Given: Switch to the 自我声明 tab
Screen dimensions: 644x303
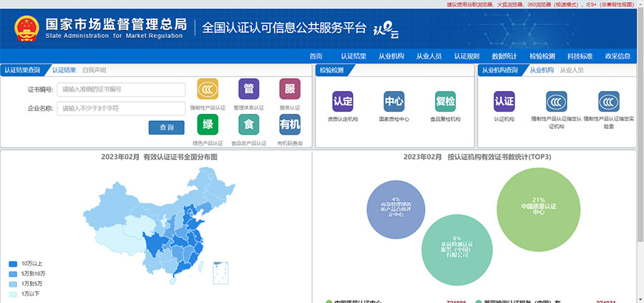Looking at the screenshot, I should pyautogui.click(x=94, y=70).
